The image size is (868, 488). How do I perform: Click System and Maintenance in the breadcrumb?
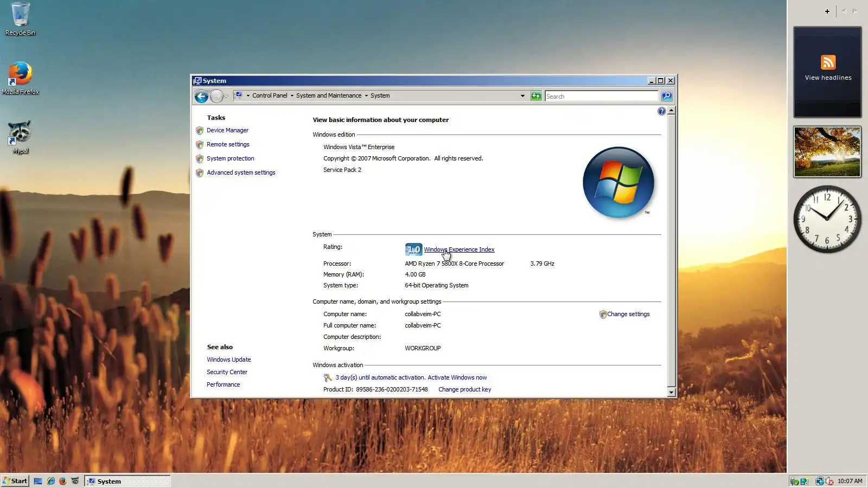click(329, 96)
